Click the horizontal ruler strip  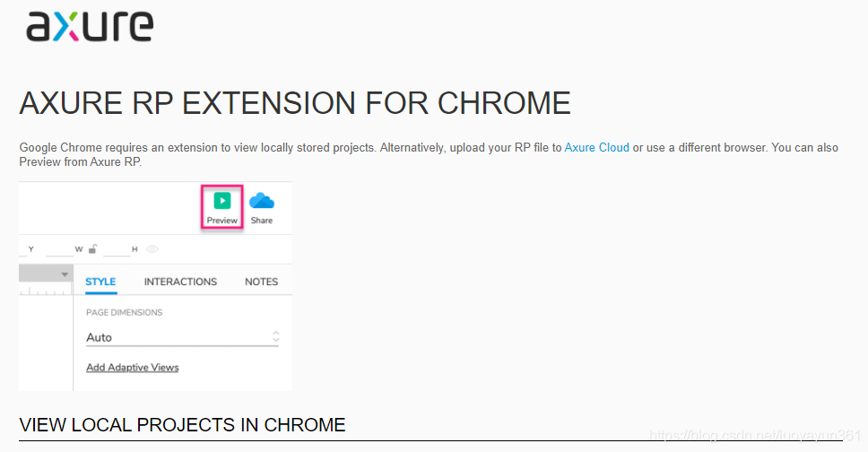pos(46,289)
